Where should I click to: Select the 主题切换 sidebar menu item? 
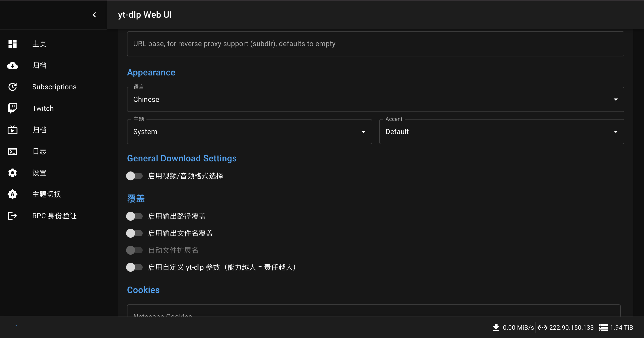click(x=47, y=194)
